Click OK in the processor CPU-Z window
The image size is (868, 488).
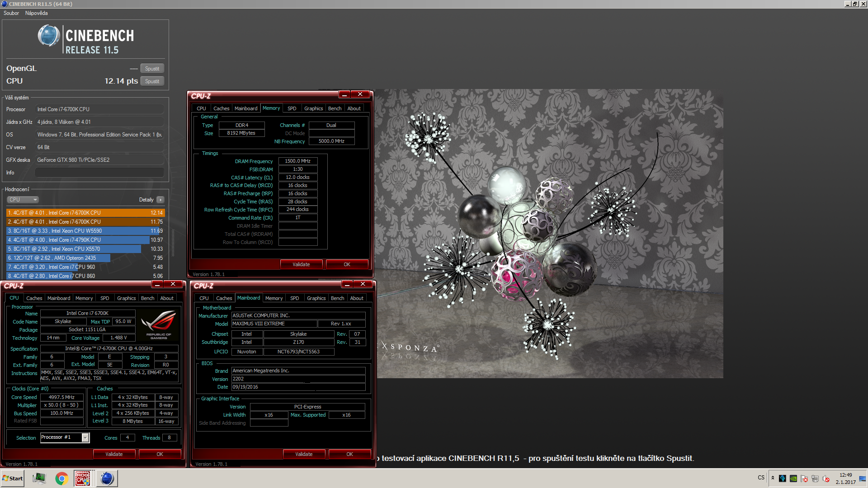click(x=160, y=454)
